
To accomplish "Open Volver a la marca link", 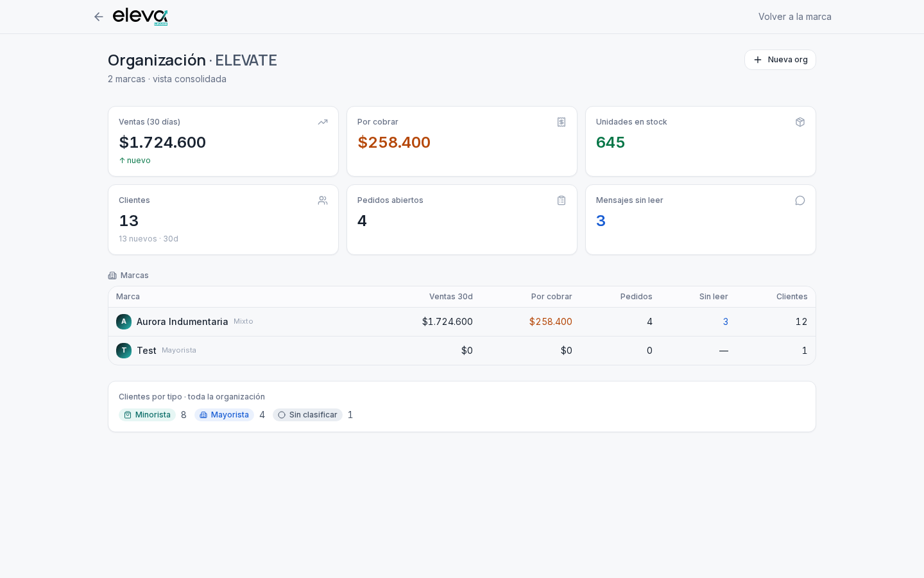I will [x=794, y=17].
